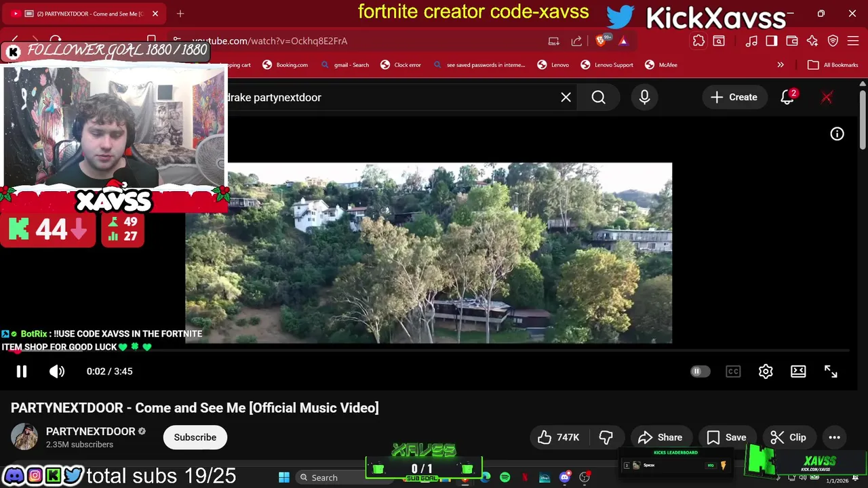This screenshot has width=868, height=488.
Task: Open PARTYNEXTDOOR channel avatar
Action: (24, 437)
